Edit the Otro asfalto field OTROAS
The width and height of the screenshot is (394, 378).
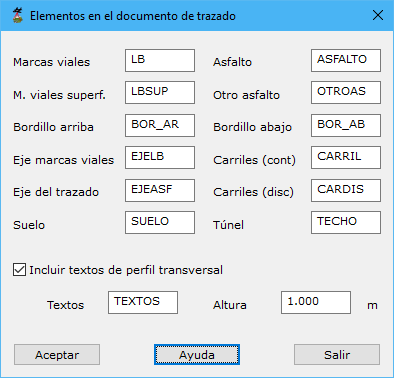tap(346, 92)
